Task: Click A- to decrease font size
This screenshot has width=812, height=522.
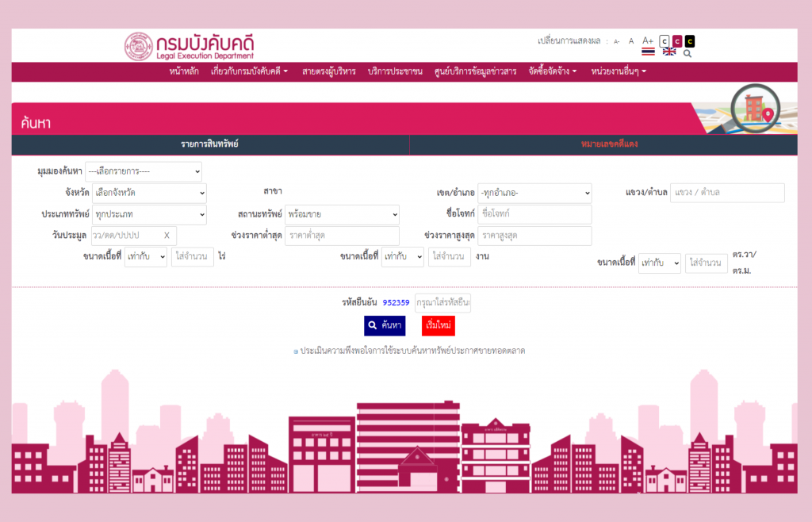Action: click(616, 40)
